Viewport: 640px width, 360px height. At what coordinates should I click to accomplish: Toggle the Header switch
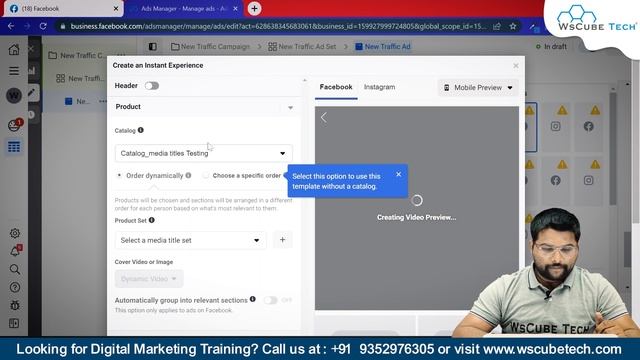coord(152,86)
